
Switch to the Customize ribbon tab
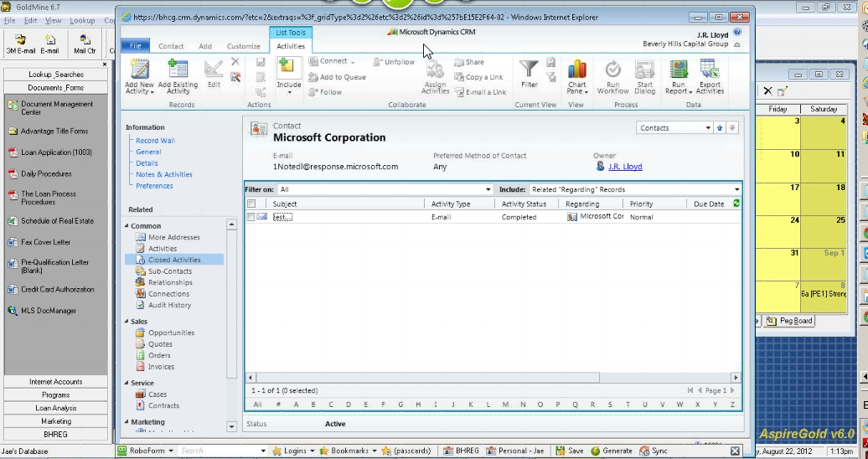243,46
